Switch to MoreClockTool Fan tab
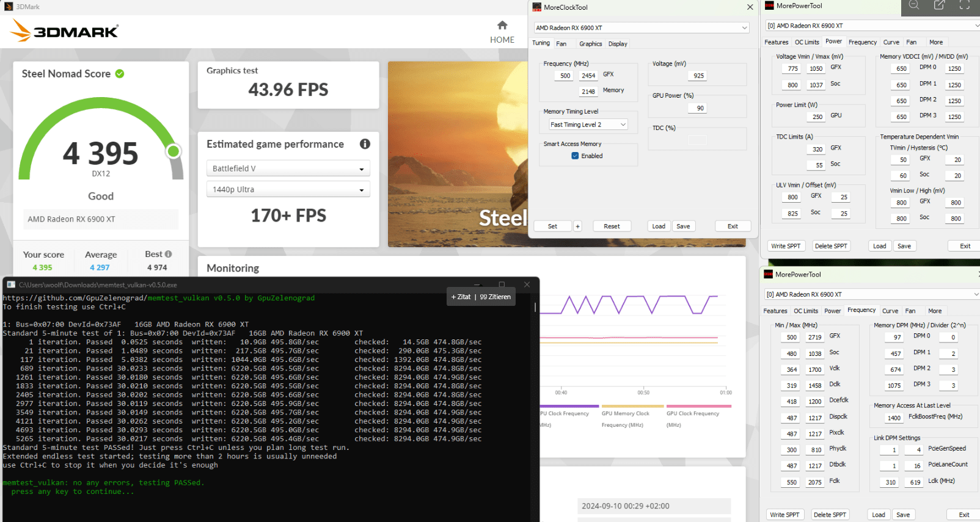 (561, 44)
